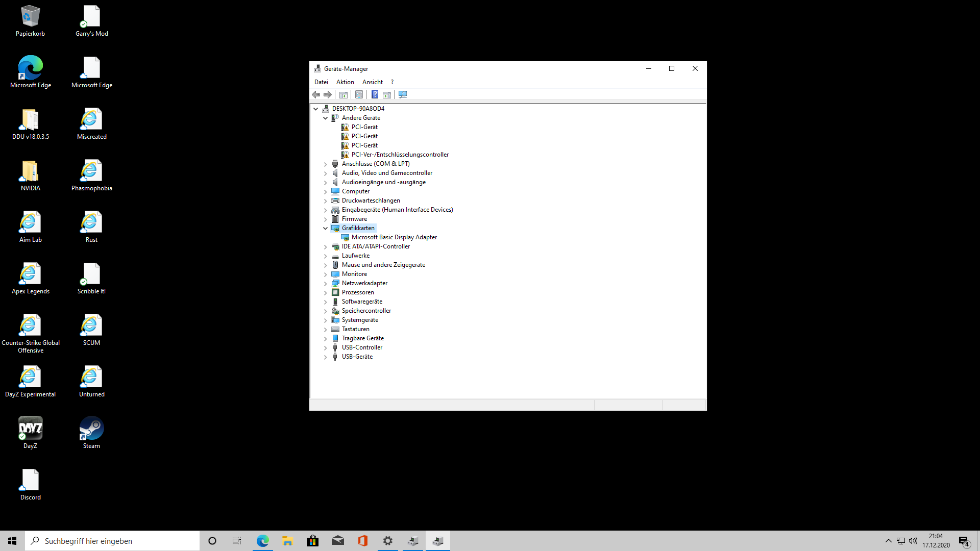Expand the Netzwerkadapter category
980x551 pixels.
pos(325,283)
